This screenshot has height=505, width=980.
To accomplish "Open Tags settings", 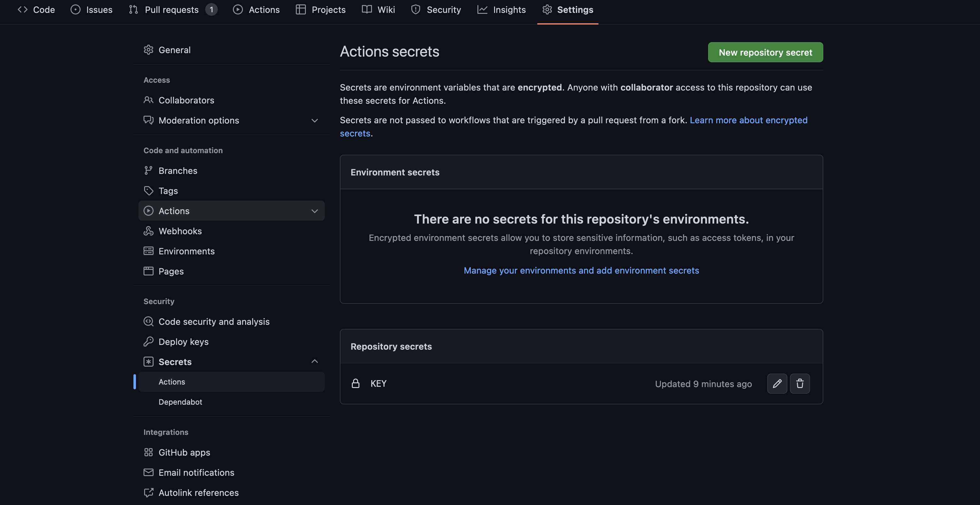I will click(231, 191).
